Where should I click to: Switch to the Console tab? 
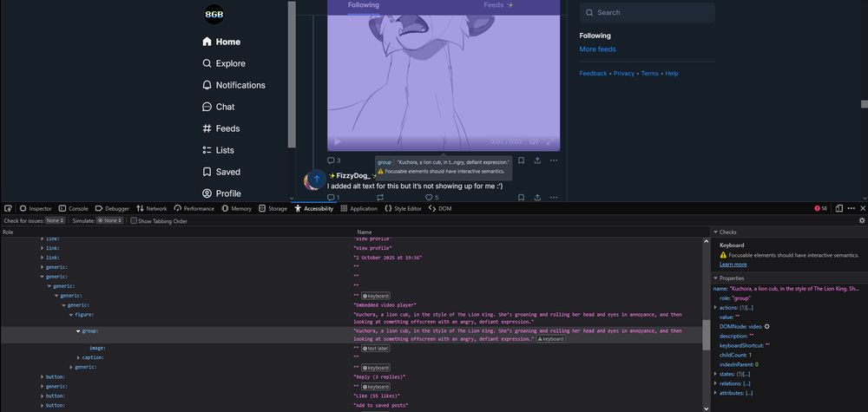click(x=73, y=208)
